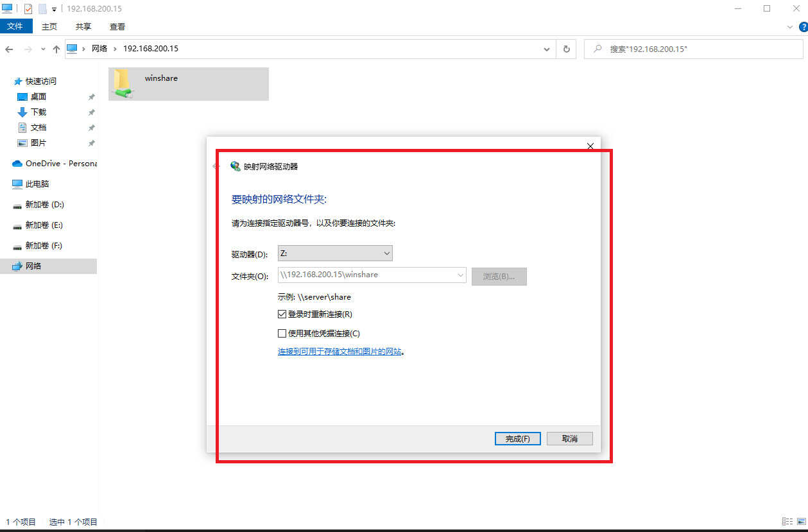Click the Explorer window icon in title bar
Viewport: 808px width, 532px height.
(x=7, y=8)
